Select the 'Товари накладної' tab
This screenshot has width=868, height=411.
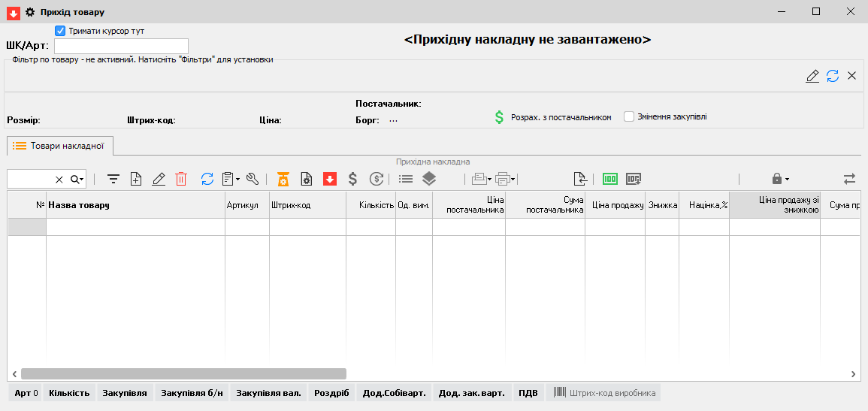coord(60,146)
